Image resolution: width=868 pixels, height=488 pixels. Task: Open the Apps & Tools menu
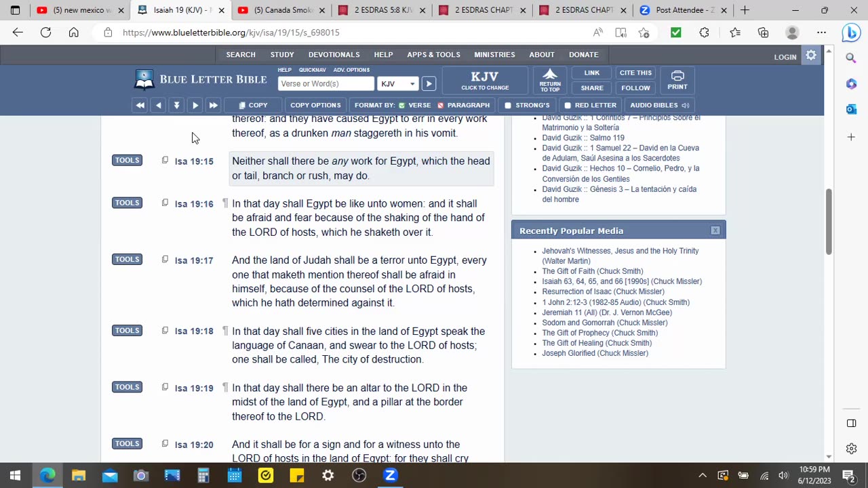[433, 55]
